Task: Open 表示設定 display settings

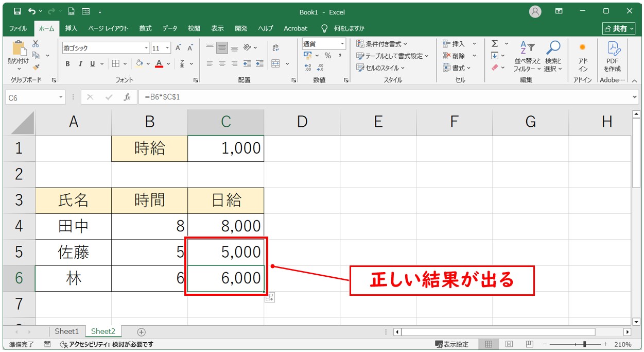Action: (x=451, y=344)
